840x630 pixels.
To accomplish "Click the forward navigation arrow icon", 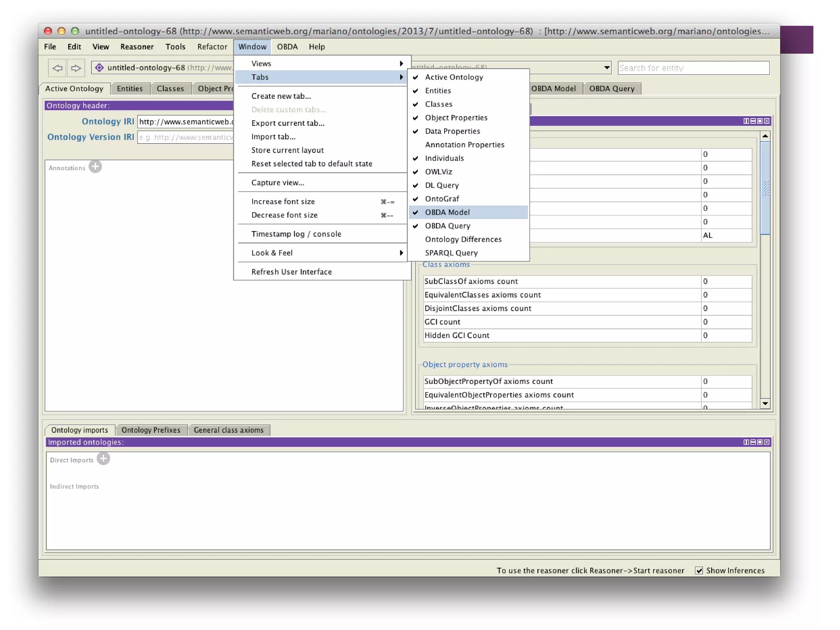I will 76,68.
